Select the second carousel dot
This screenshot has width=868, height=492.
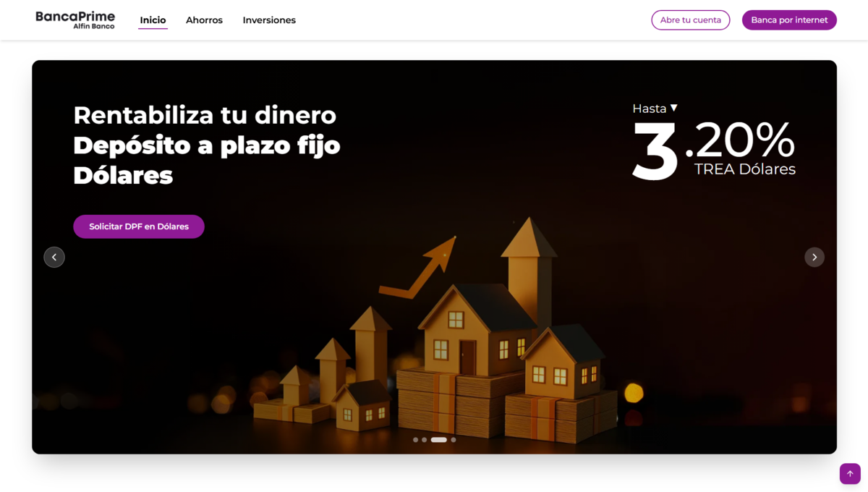424,440
